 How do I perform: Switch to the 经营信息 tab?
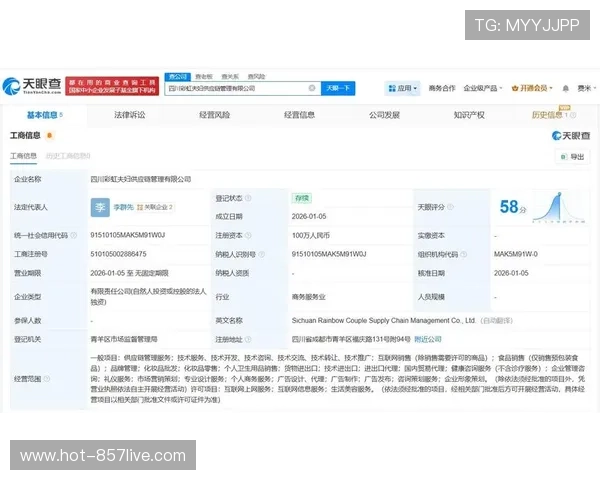299,115
